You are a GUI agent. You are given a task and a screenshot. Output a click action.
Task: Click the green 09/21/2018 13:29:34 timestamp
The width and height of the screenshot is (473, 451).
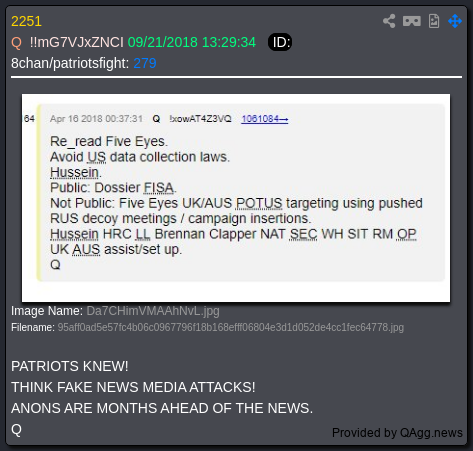click(x=192, y=42)
